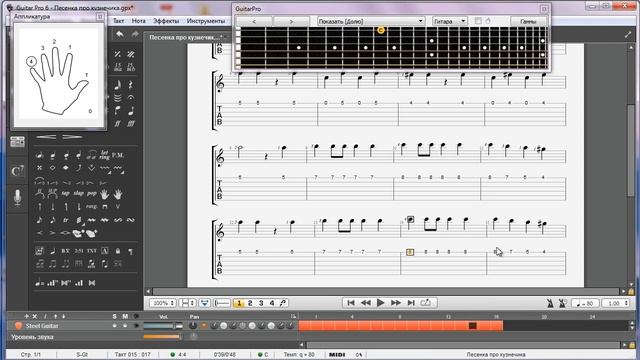640x360 pixels.
Task: Click the undo arrow icon
Action: point(120,35)
